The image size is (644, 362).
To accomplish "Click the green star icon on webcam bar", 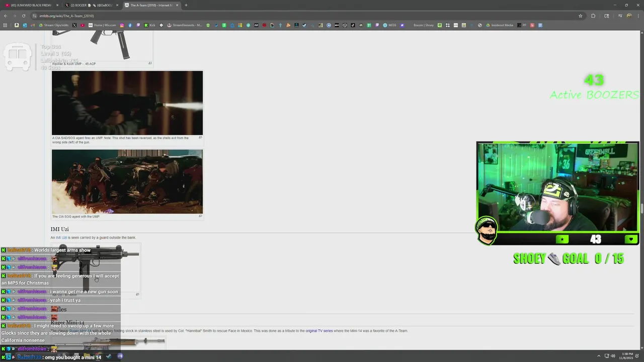I will tap(562, 239).
